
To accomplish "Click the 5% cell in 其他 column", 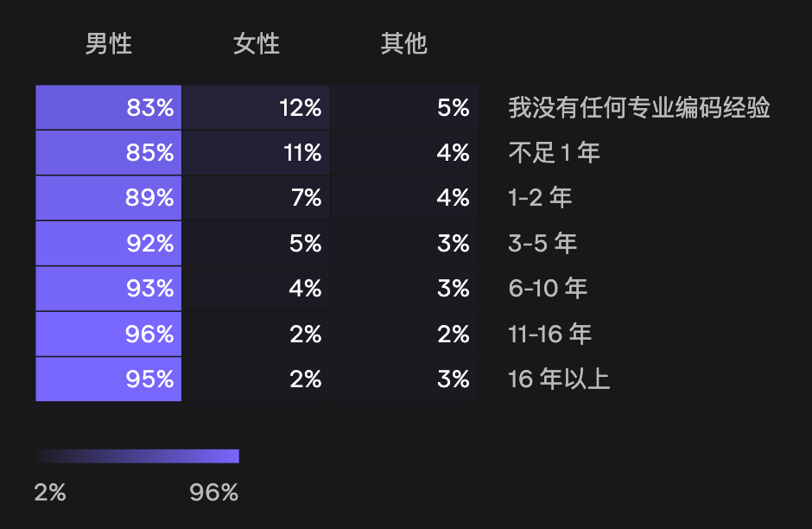I will tap(404, 107).
